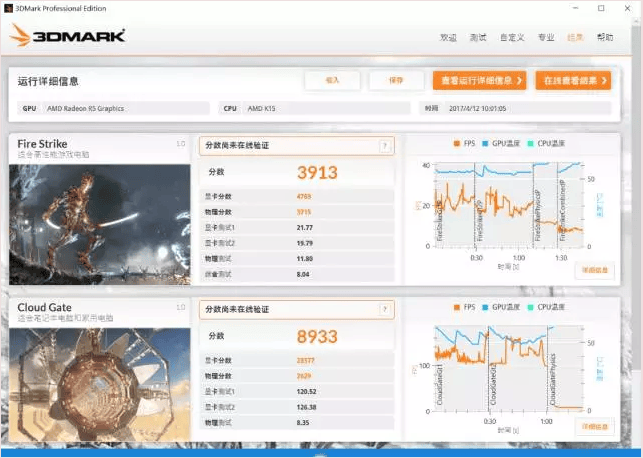Click the Fire Strike preview thumbnail
This screenshot has width=643, height=458.
point(100,225)
